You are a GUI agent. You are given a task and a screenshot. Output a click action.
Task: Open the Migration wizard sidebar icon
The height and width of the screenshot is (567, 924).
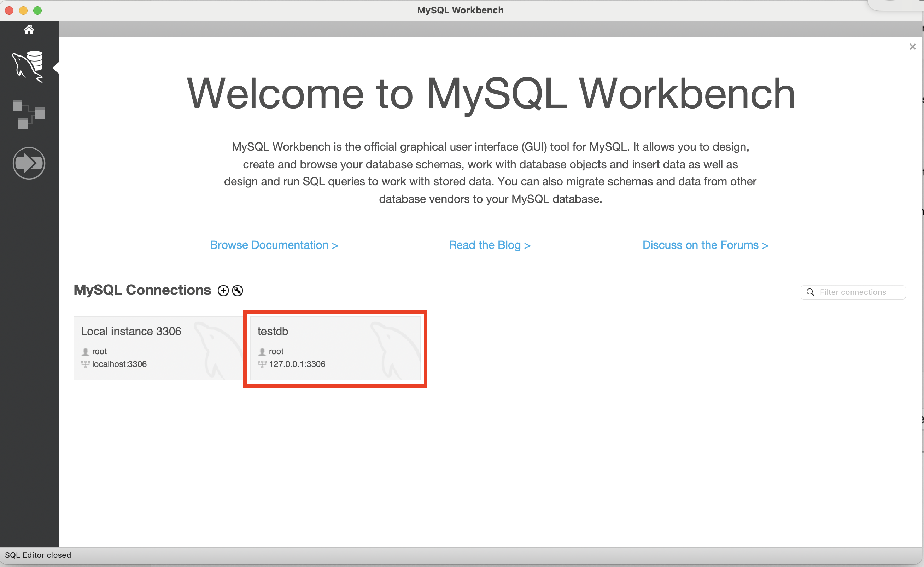[29, 163]
